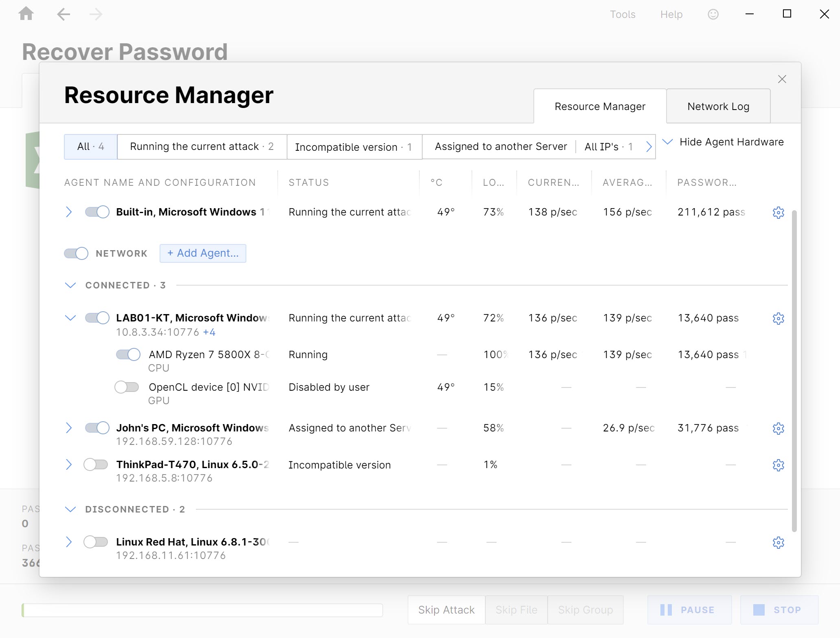
Task: Filter by Running the current attack
Action: [x=202, y=147]
